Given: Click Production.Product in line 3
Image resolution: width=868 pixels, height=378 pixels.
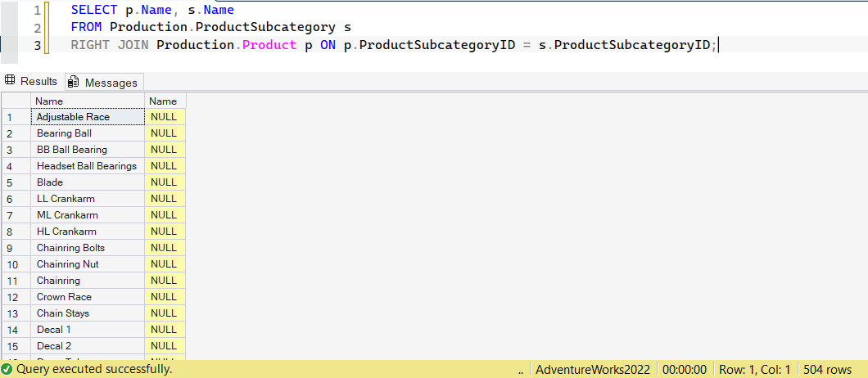Looking at the screenshot, I should click(226, 45).
